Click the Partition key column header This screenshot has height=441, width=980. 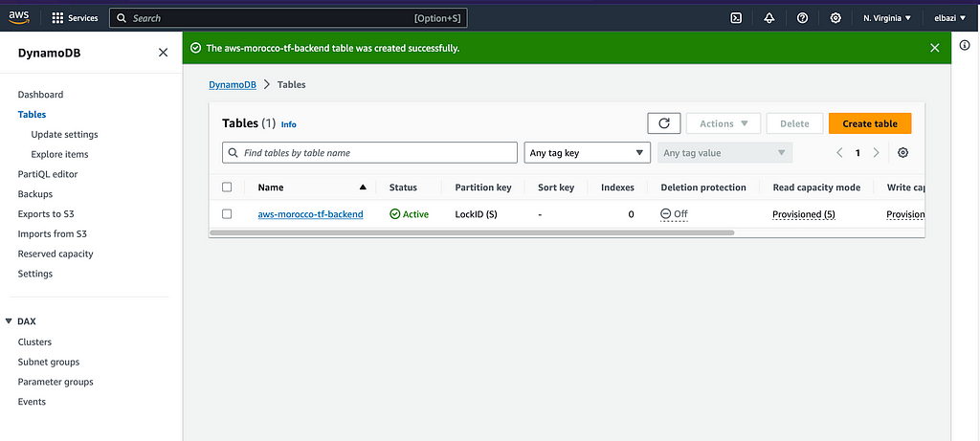(x=483, y=187)
